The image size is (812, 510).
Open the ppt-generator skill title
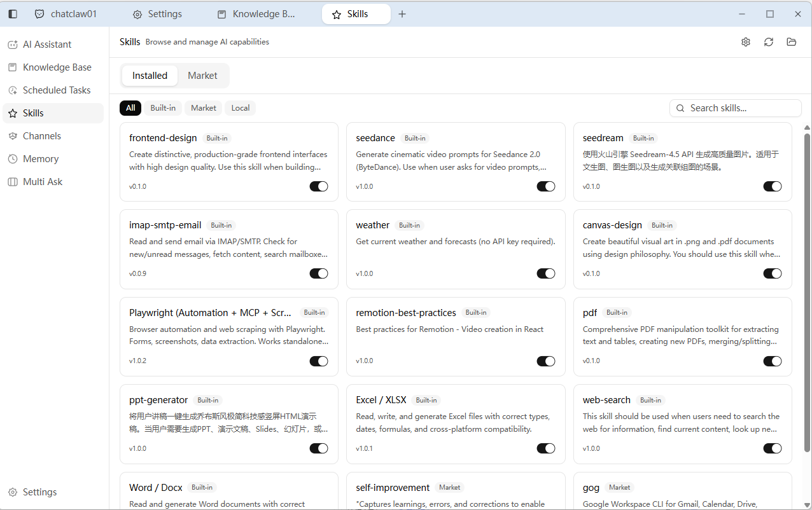158,400
